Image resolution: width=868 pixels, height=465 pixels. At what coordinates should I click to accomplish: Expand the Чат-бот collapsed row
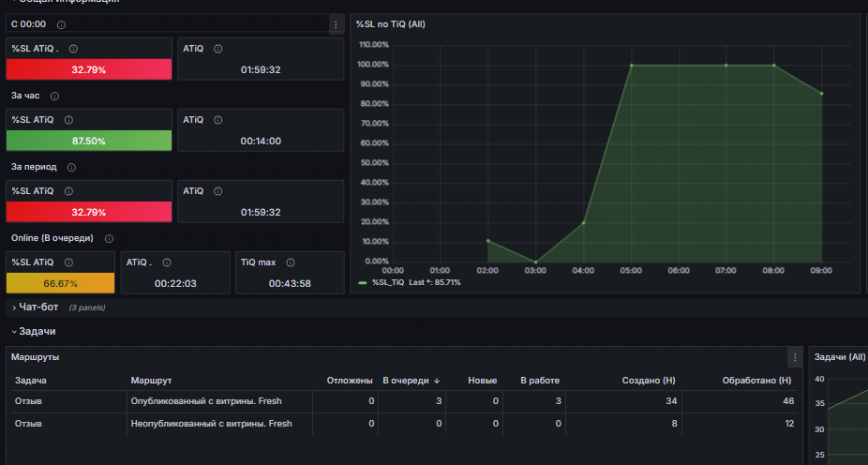pos(38,307)
